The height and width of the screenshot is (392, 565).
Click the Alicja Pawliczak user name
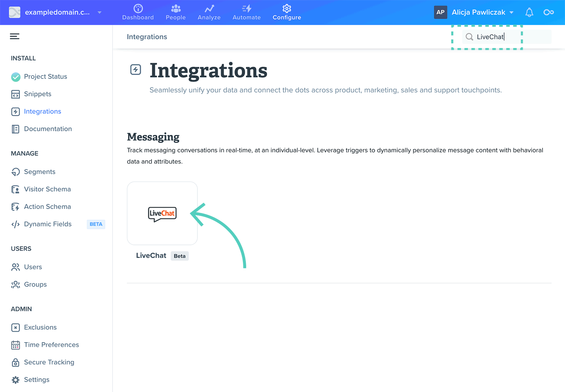pos(478,12)
